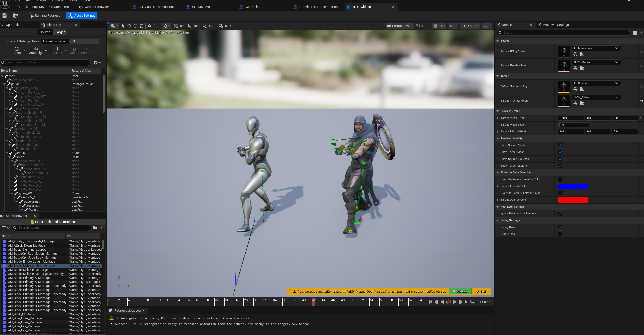The height and width of the screenshot is (335, 644).
Task: Click Export Selected Animations
Action: pos(53,222)
